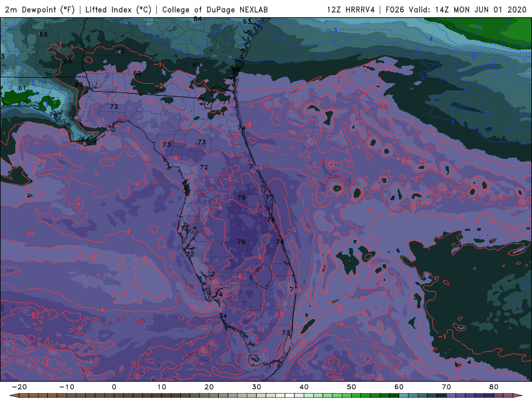Click the '71' dewpoint value on the map
This screenshot has height=399, width=532.
(226, 102)
